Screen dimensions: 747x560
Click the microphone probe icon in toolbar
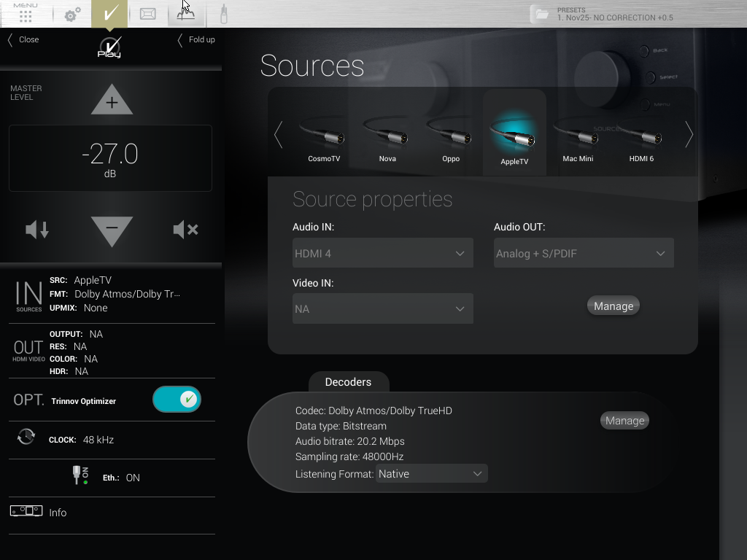pos(224,13)
